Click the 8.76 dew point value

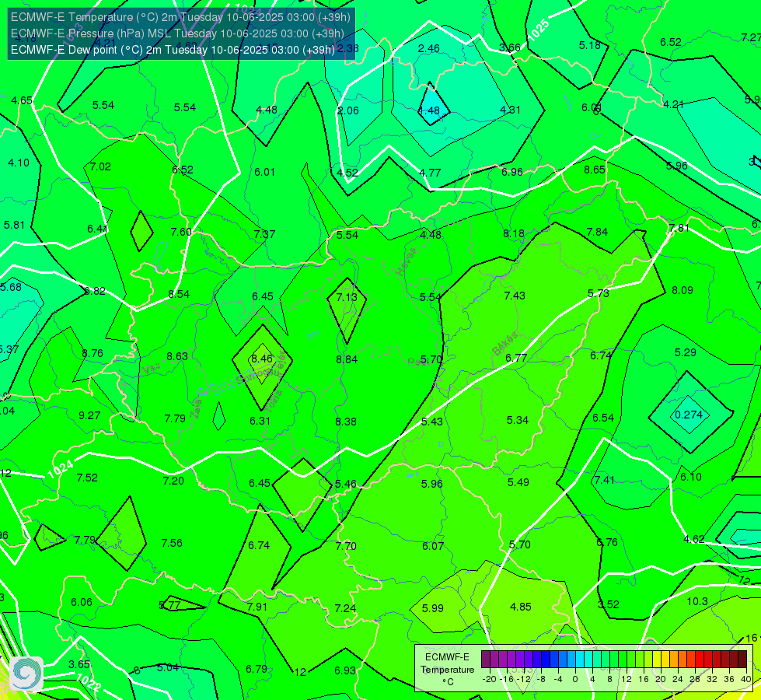point(93,353)
